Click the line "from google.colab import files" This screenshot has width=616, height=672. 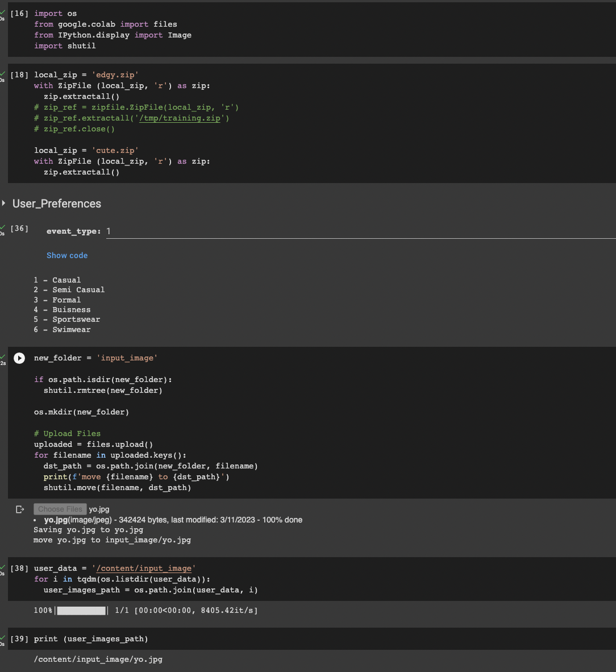(x=105, y=24)
